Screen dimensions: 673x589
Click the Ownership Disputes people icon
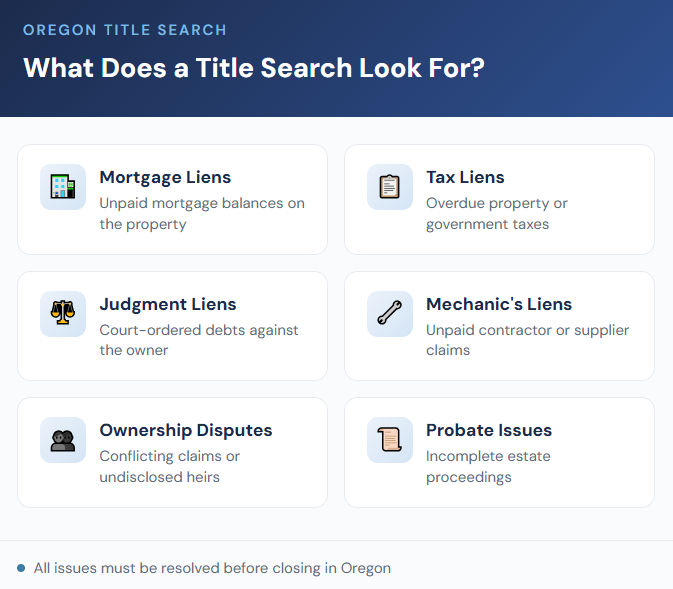click(x=63, y=440)
